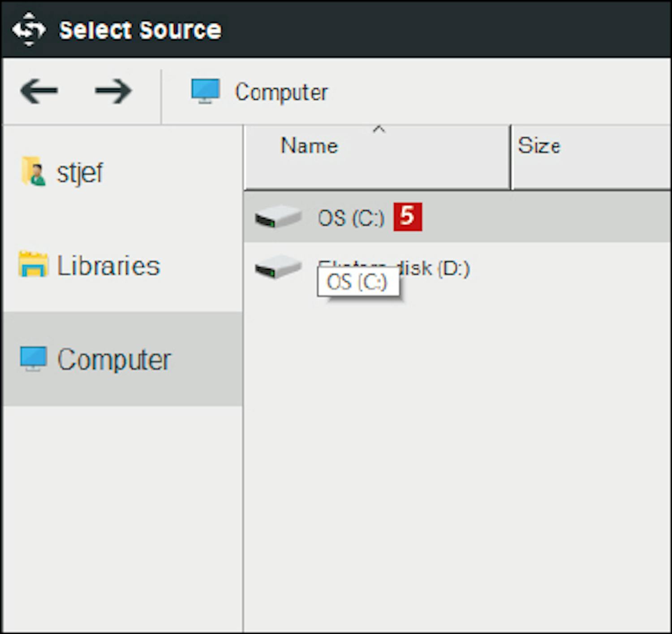
Task: Click the back navigation arrow
Action: (39, 91)
